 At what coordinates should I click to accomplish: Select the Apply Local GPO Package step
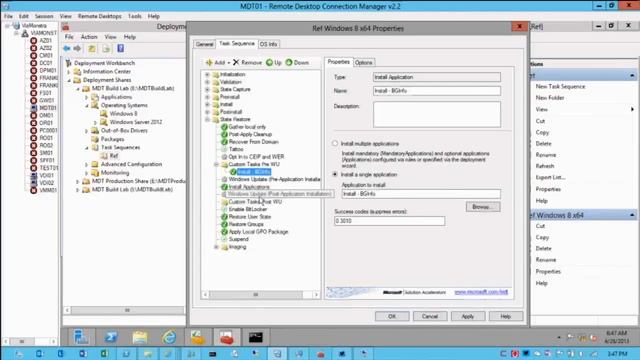(x=258, y=232)
